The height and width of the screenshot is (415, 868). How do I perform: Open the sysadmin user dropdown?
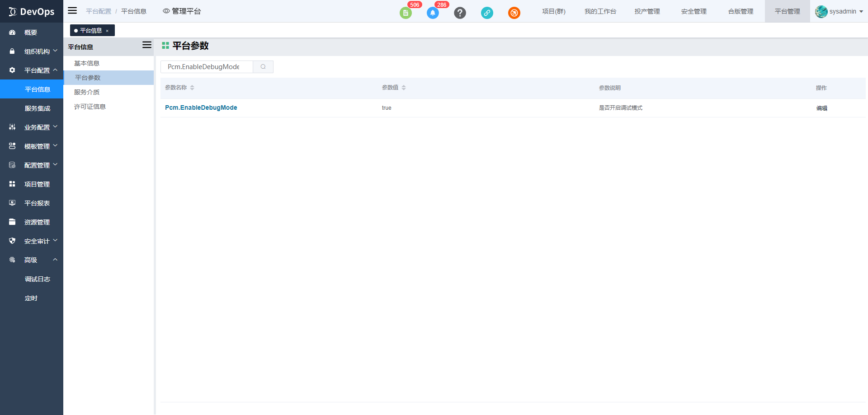tap(839, 11)
